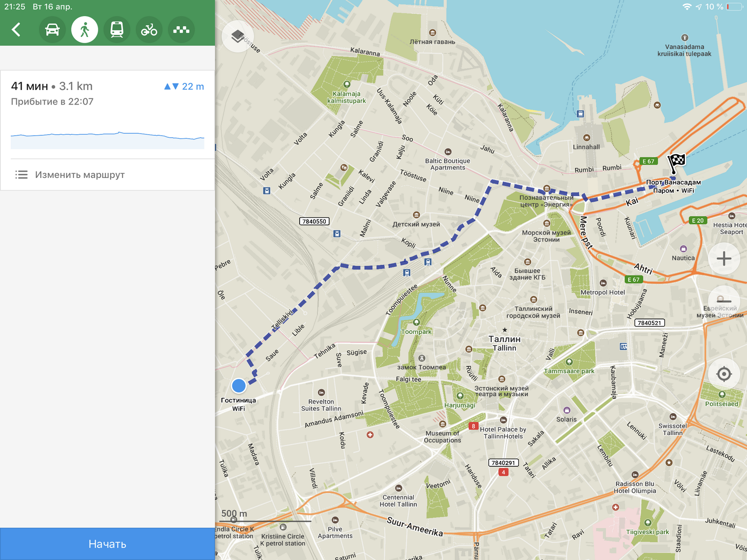The image size is (747, 560).
Task: Go back using the left arrow
Action: (16, 29)
